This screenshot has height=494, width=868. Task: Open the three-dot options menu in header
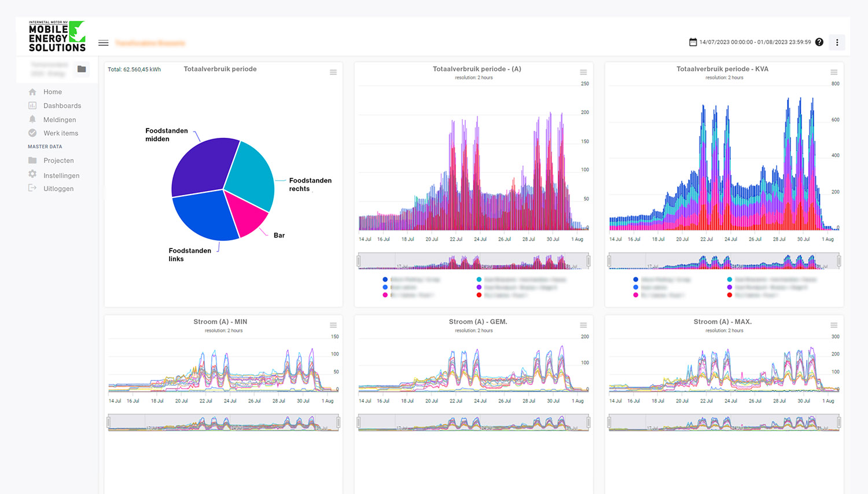837,42
